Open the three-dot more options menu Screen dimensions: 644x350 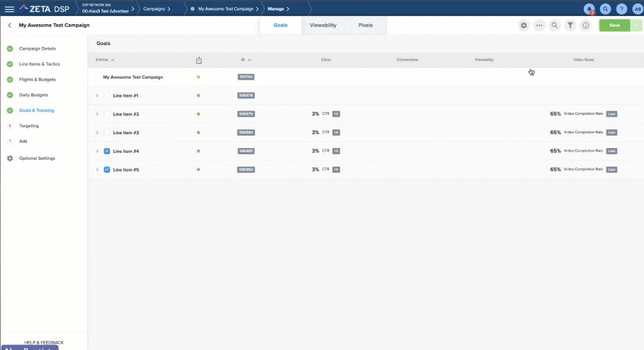pyautogui.click(x=539, y=26)
